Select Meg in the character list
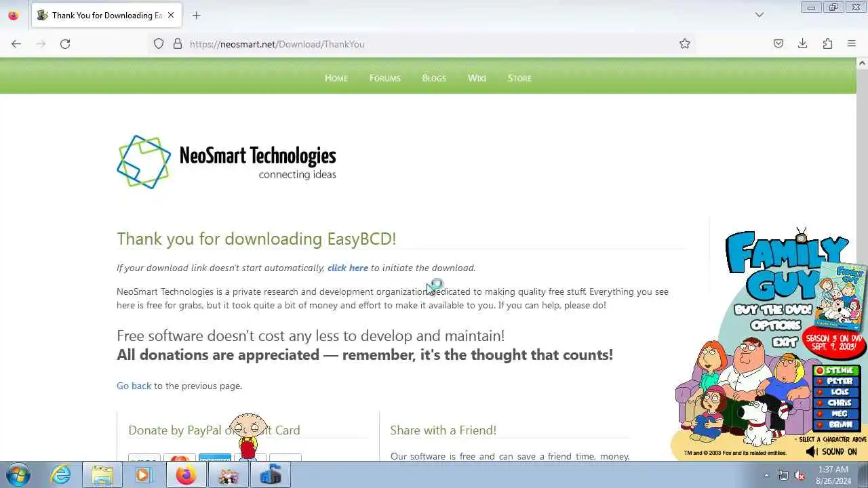The height and width of the screenshot is (488, 868). [837, 414]
